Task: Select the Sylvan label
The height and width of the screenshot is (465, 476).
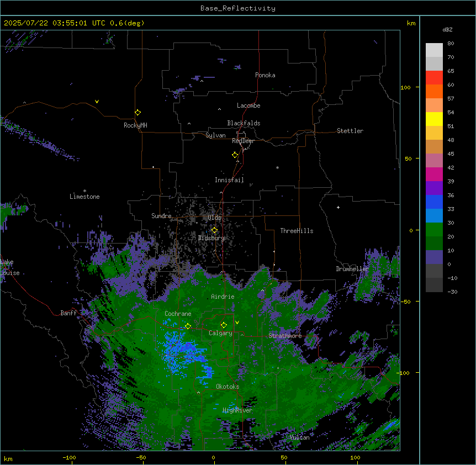Action: coord(215,135)
